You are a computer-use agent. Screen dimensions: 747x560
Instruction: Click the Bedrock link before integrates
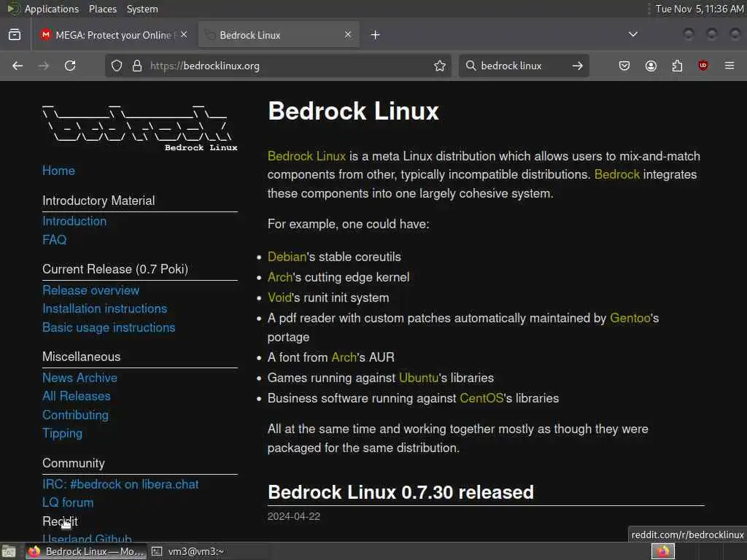[617, 174]
